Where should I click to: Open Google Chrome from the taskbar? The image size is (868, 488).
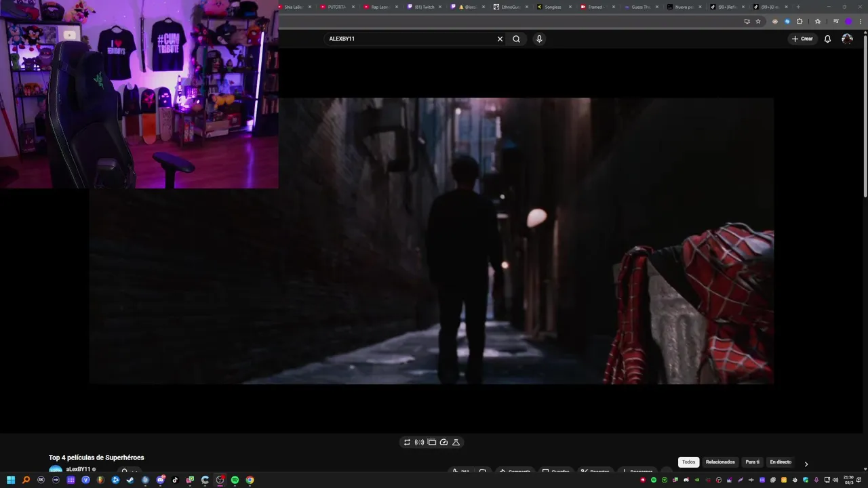[250, 480]
